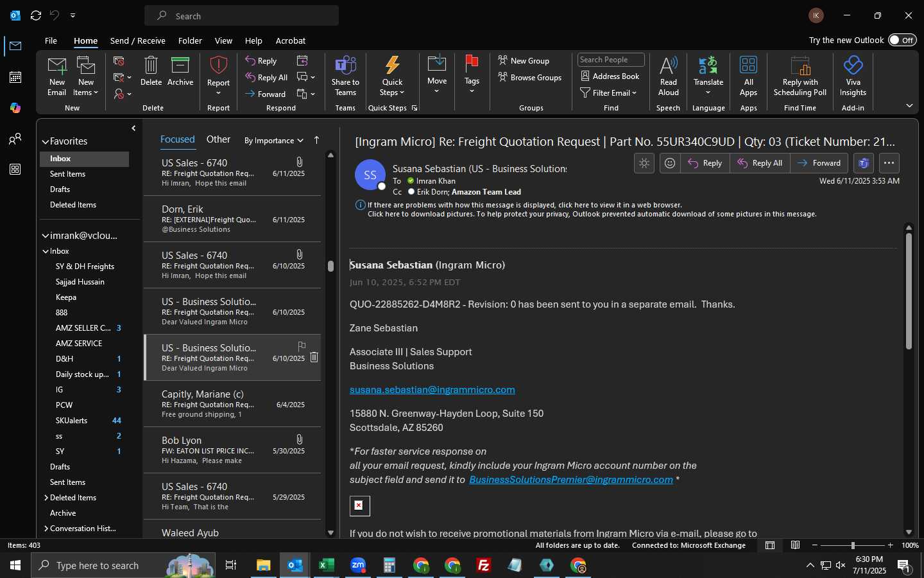Click zoom out minus button
This screenshot has width=924, height=578.
(815, 545)
